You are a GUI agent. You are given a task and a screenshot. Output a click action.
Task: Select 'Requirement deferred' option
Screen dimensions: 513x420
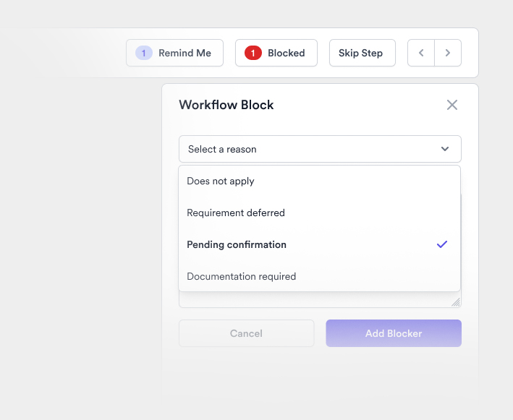[x=236, y=213]
